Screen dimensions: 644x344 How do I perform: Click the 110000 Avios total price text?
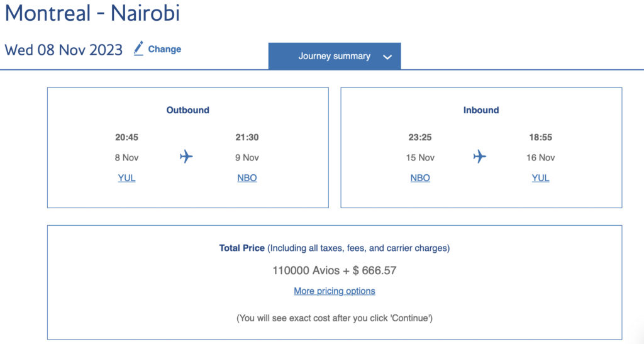pyautogui.click(x=334, y=271)
